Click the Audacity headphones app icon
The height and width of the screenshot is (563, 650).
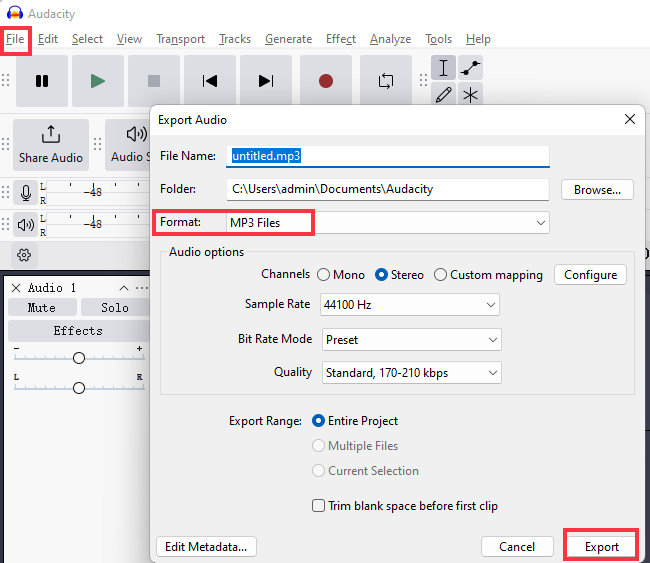[x=15, y=13]
